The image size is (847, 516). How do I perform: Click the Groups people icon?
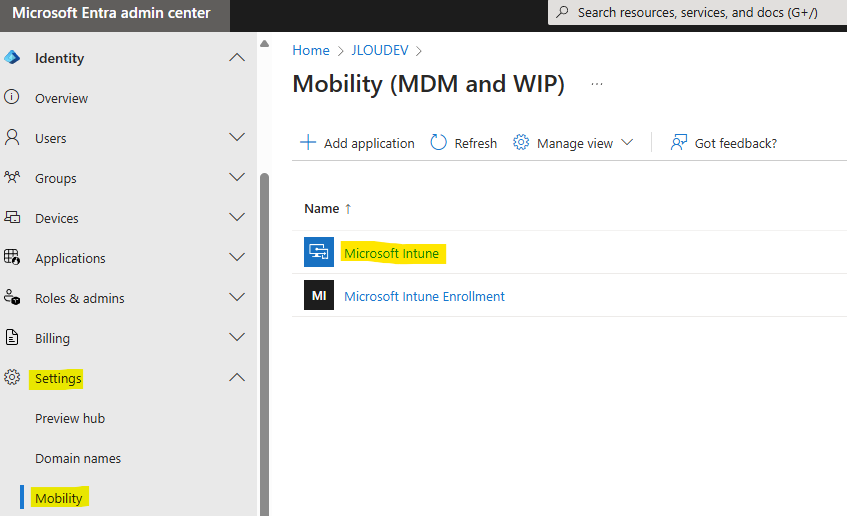click(x=12, y=177)
